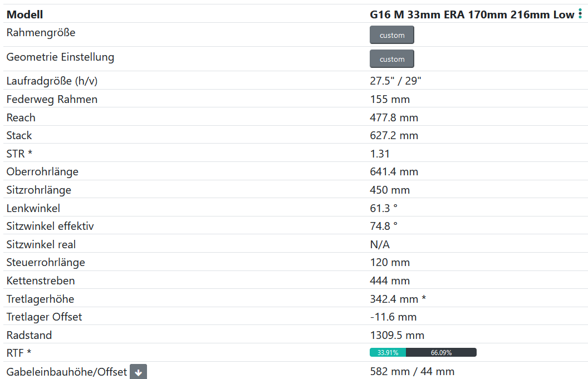Select the Radstand value 1309.5 mm
This screenshot has height=379, width=588.
pyautogui.click(x=397, y=335)
